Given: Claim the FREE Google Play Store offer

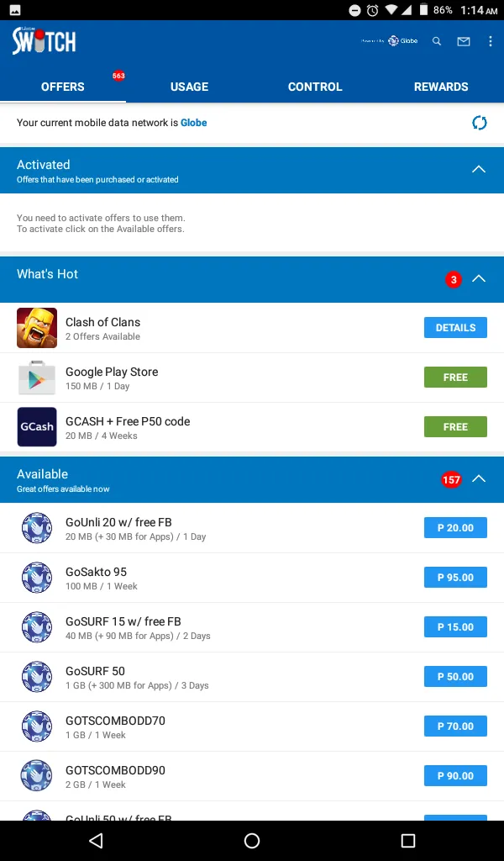Looking at the screenshot, I should click(x=455, y=378).
